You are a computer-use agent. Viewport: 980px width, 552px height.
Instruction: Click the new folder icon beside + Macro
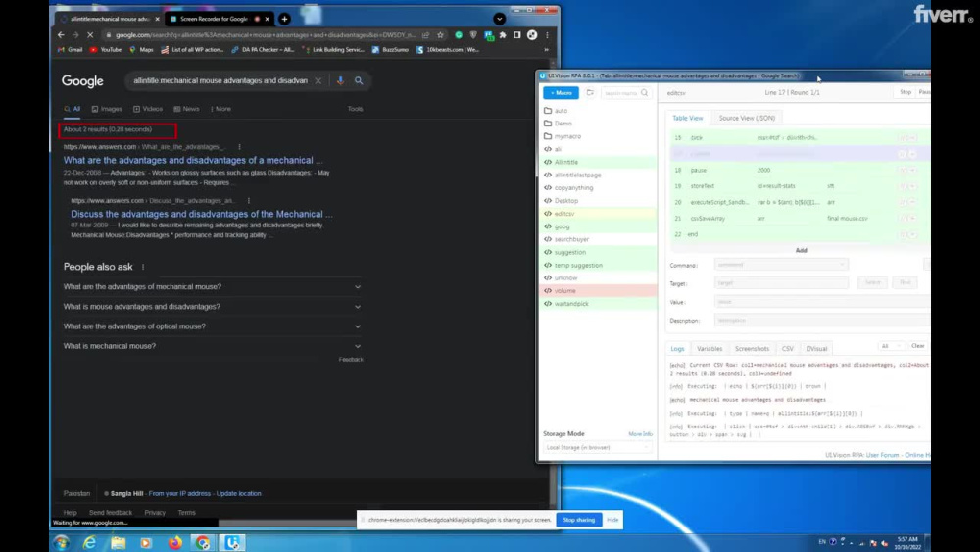tap(590, 92)
